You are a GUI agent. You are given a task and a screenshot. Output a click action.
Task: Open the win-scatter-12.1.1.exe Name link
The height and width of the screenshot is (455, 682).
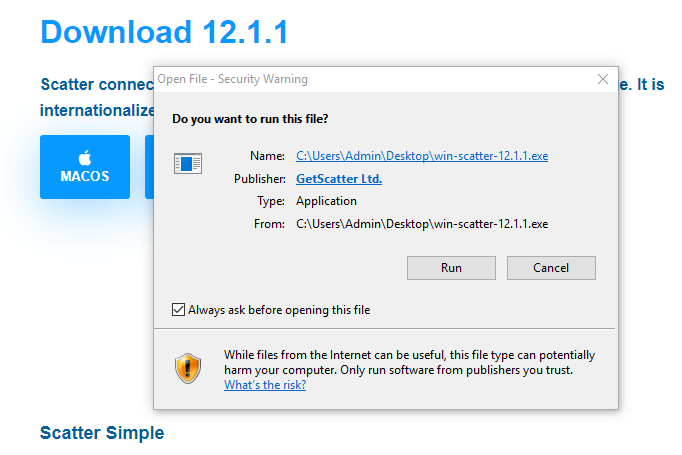pyautogui.click(x=422, y=156)
